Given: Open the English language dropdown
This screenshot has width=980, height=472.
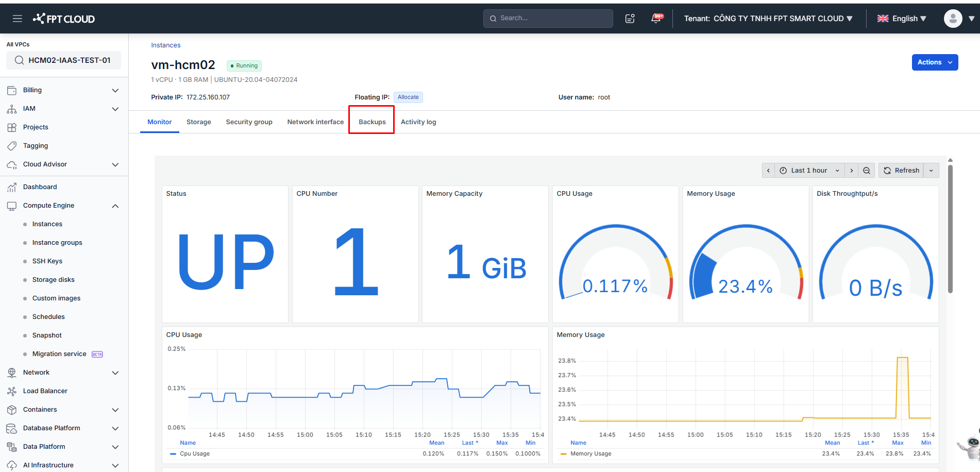Looking at the screenshot, I should pos(902,19).
